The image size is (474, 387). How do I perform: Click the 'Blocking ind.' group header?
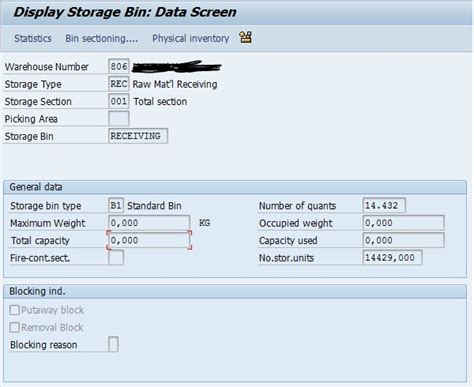click(37, 291)
